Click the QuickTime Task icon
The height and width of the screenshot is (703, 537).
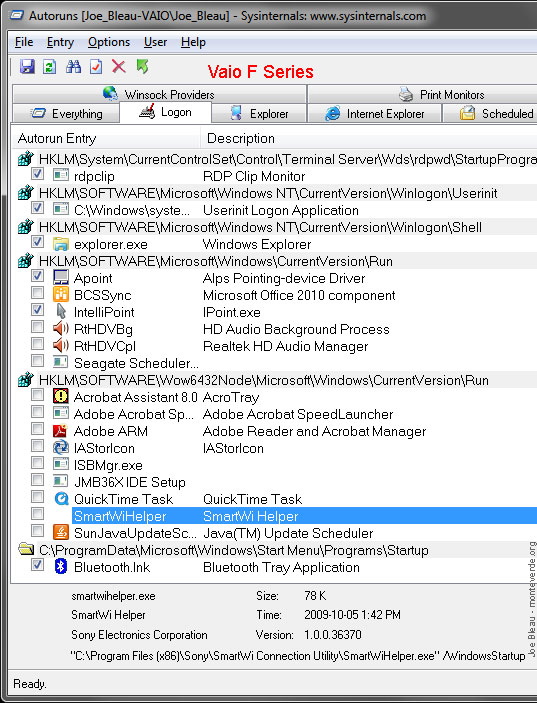(61, 499)
